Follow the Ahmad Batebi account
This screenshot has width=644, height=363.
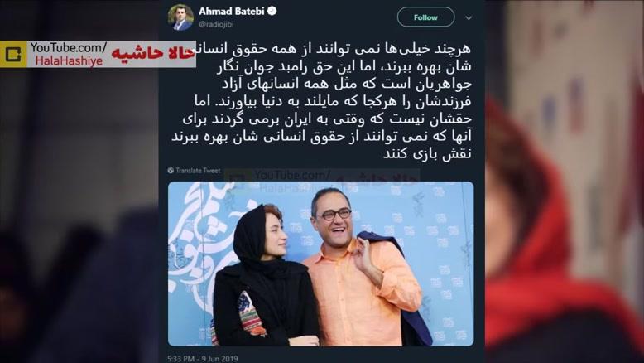click(x=426, y=17)
